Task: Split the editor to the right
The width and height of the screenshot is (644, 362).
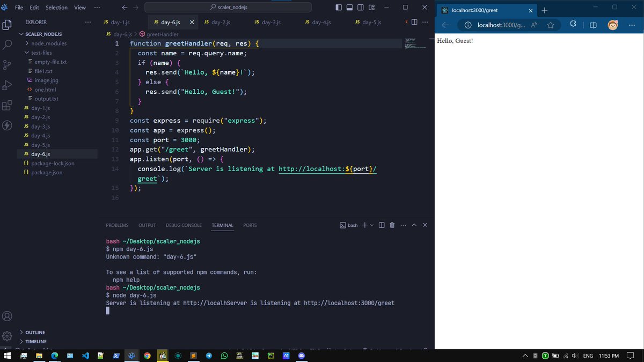Action: (x=414, y=22)
